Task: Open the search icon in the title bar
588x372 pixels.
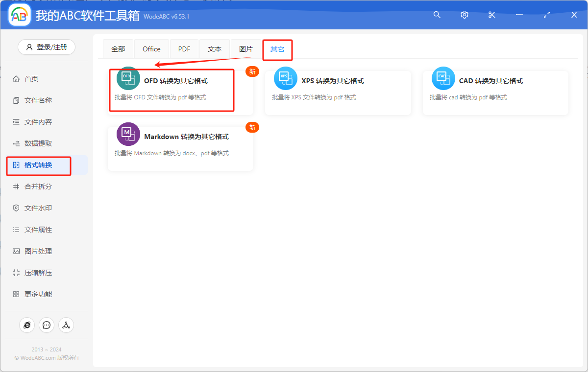Action: click(437, 15)
